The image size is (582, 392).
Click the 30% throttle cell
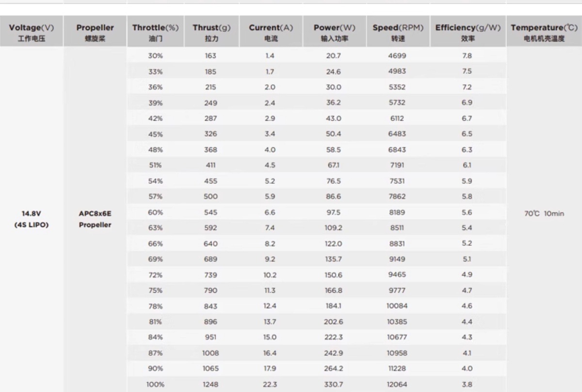pyautogui.click(x=156, y=56)
